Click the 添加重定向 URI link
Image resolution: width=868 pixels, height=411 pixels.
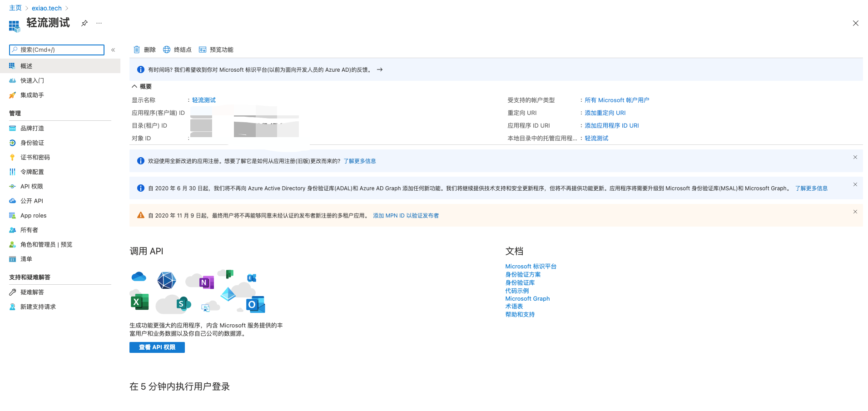(605, 113)
